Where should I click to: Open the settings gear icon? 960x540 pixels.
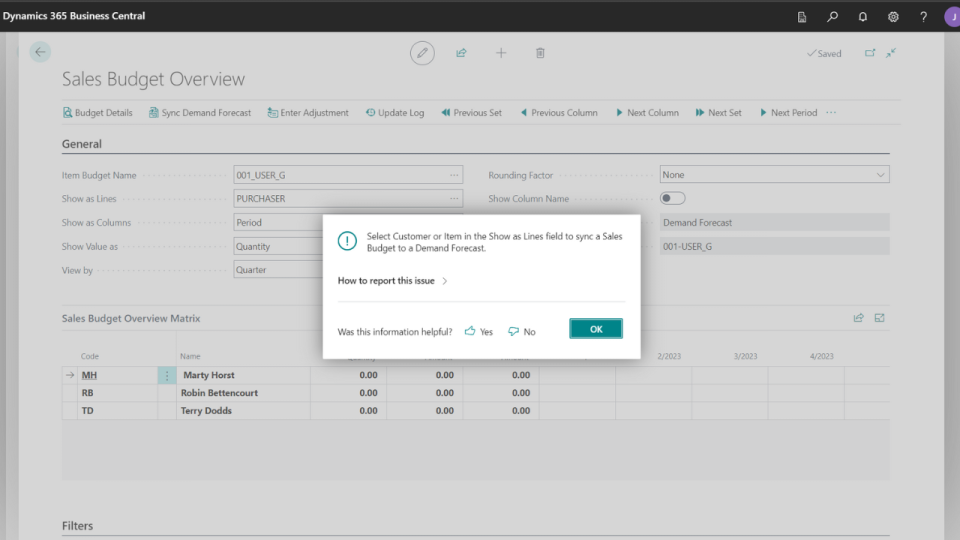point(893,17)
